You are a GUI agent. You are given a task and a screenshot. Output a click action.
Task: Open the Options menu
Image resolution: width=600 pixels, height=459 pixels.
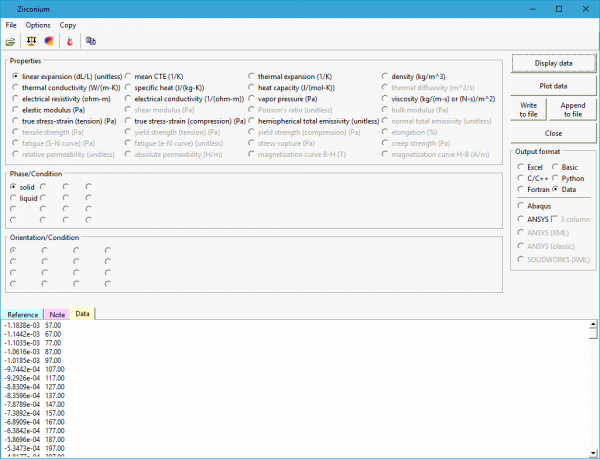click(x=38, y=25)
